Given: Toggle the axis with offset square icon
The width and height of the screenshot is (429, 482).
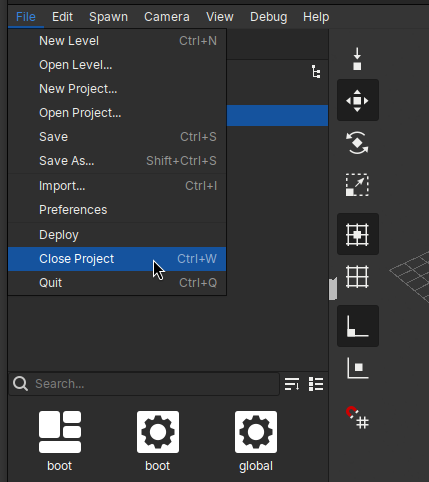Looking at the screenshot, I should pos(357,368).
